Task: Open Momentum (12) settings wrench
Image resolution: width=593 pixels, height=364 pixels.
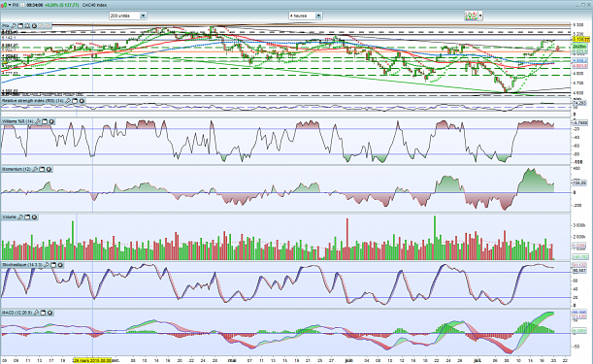Action: tap(35, 169)
